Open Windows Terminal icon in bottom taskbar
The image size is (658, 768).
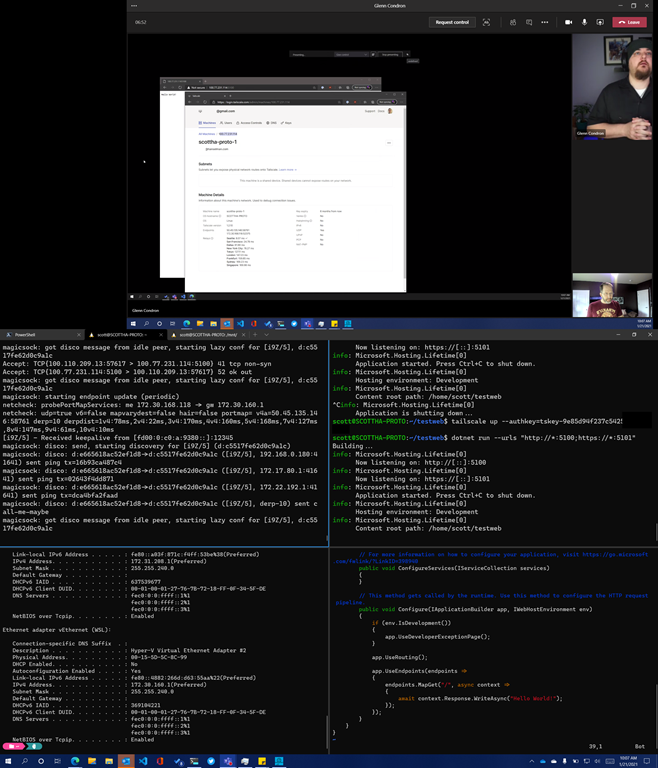(x=194, y=761)
